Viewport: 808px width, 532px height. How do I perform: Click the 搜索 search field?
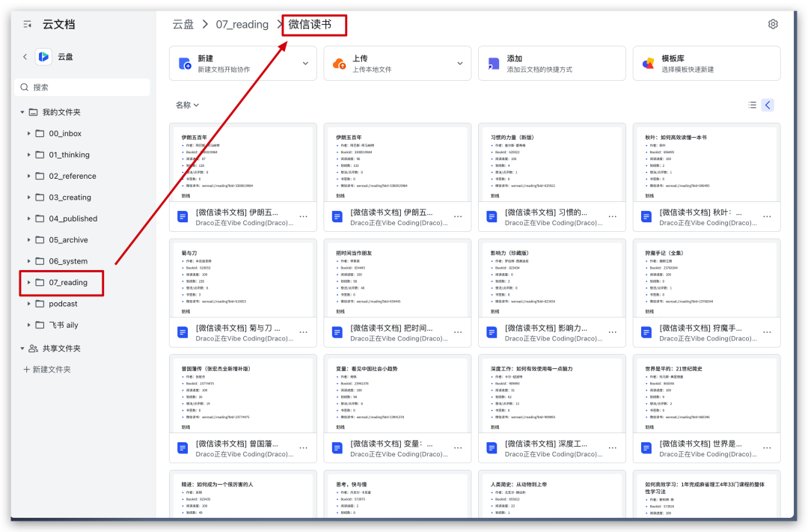pos(82,87)
